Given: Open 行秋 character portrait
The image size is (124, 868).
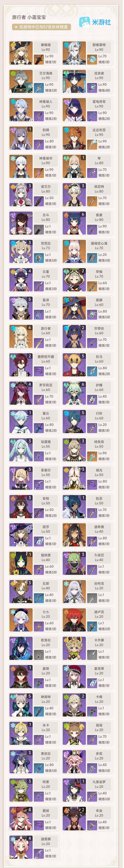Looking at the screenshot, I should pyautogui.click(x=74, y=421).
